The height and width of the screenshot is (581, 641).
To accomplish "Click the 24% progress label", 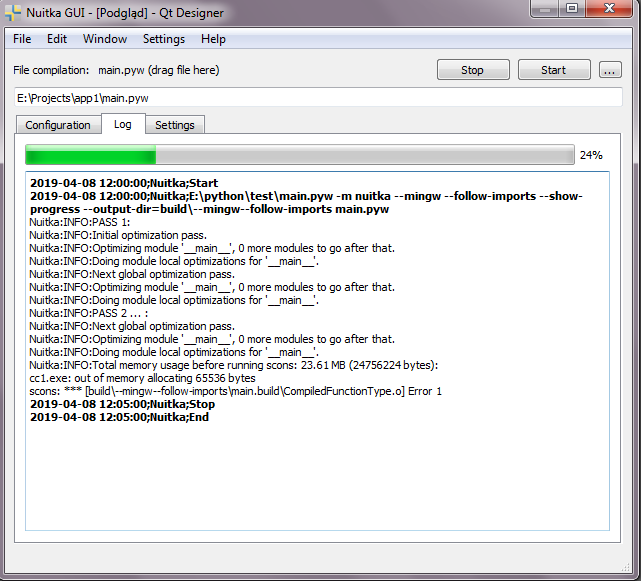I will pos(591,155).
